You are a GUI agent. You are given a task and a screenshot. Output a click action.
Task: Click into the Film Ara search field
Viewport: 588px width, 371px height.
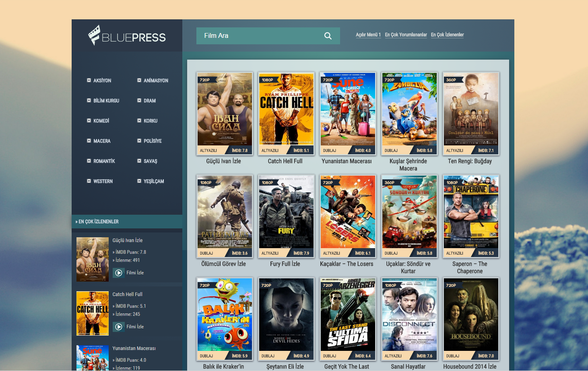[x=268, y=36]
